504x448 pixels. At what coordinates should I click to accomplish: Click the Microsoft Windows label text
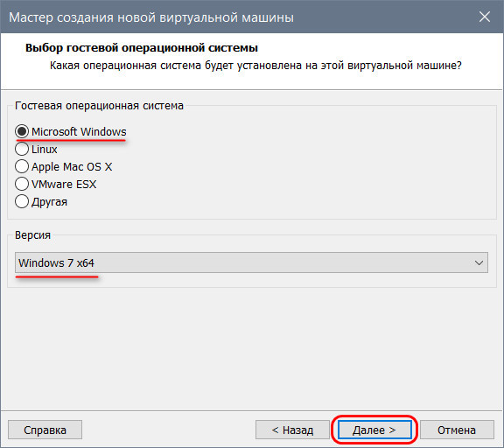point(79,132)
